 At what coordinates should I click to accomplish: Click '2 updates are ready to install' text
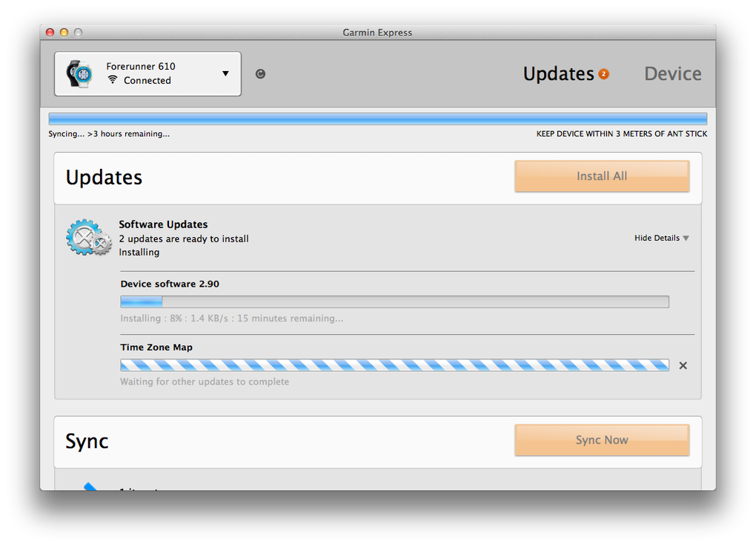click(184, 239)
